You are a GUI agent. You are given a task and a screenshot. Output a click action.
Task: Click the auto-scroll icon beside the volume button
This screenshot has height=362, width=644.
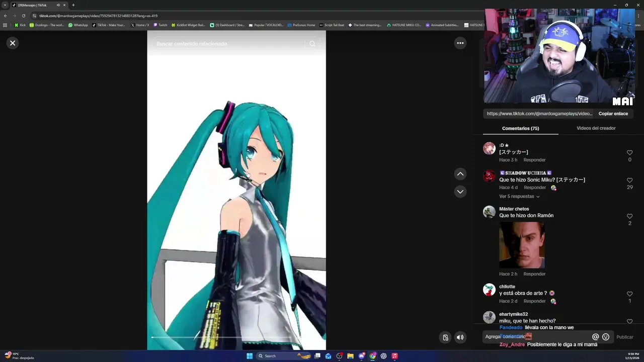pyautogui.click(x=445, y=337)
